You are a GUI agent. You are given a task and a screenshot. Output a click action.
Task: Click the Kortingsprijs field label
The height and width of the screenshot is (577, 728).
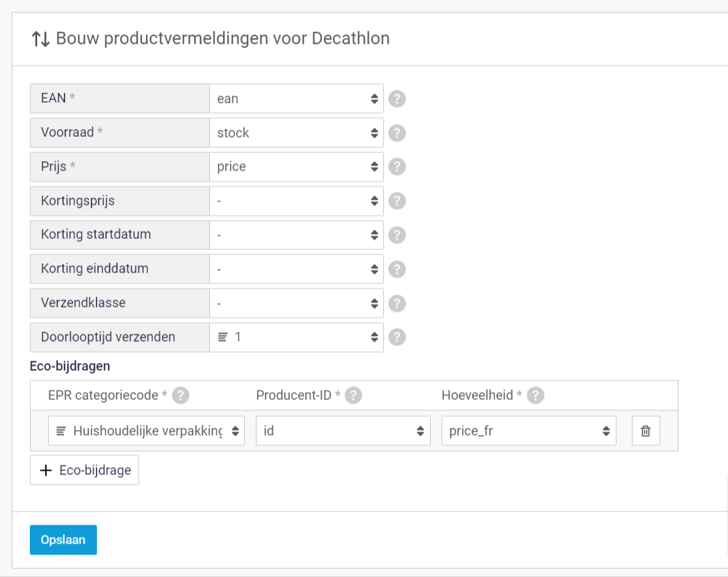(77, 201)
